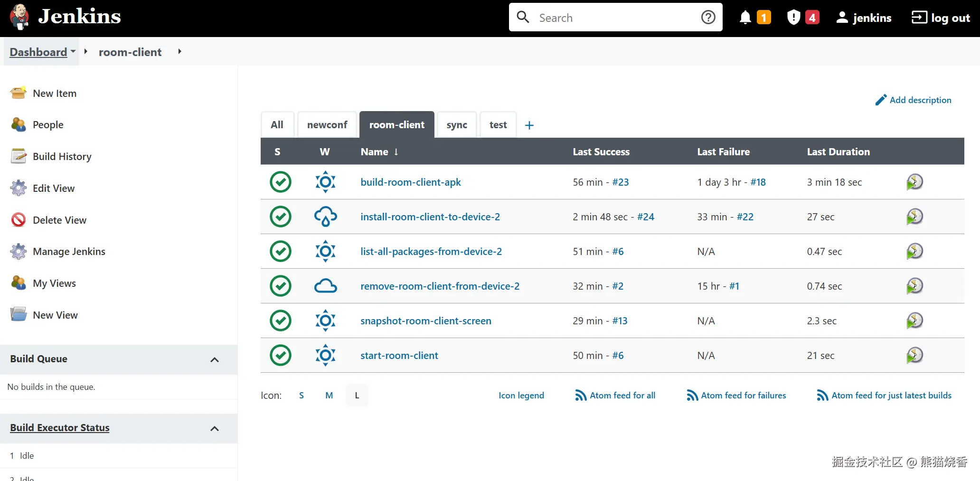980x481 pixels.
Task: Click the My Views icon
Action: click(19, 283)
